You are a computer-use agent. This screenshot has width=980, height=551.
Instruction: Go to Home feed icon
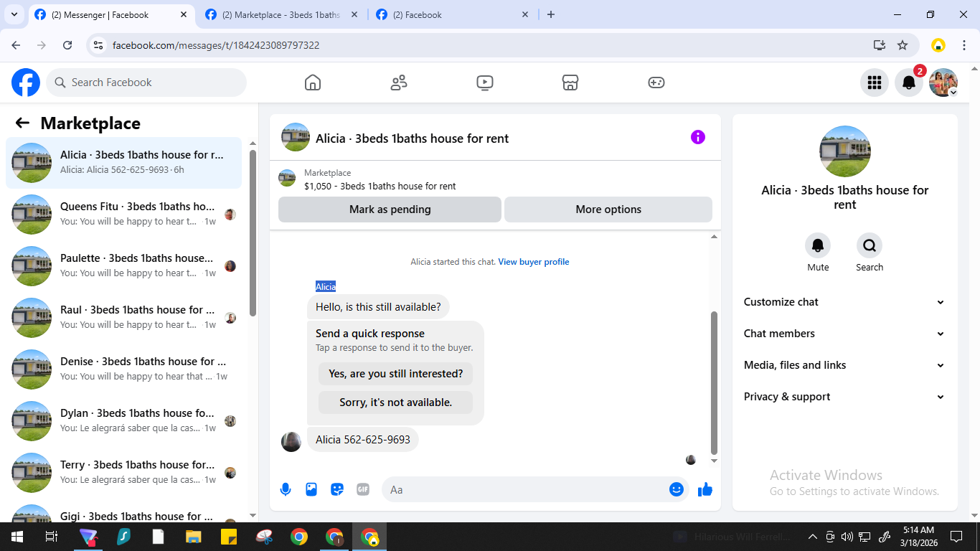313,83
